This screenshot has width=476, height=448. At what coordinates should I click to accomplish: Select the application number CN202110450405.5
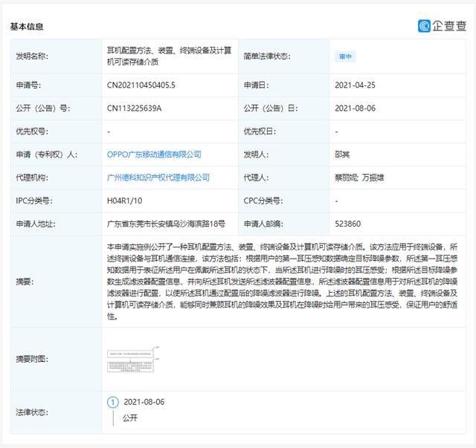tap(141, 85)
